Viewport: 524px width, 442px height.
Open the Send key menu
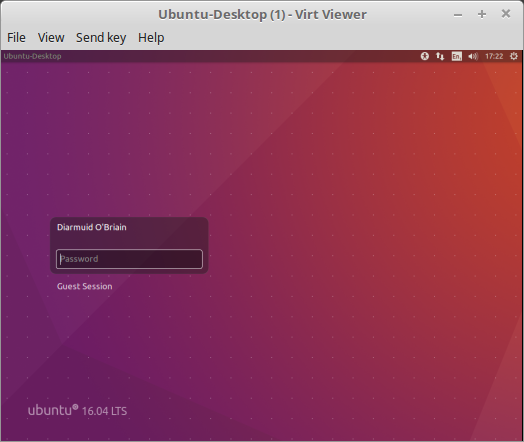point(101,37)
